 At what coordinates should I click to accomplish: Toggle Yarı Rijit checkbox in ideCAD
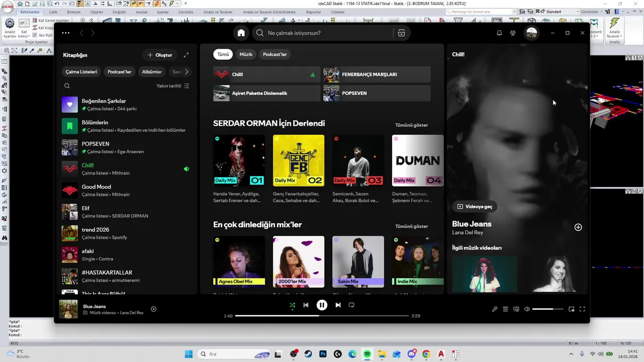[x=35, y=35]
